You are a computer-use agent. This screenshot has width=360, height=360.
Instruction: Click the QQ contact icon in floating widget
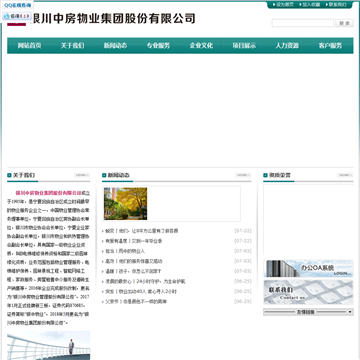point(7,16)
